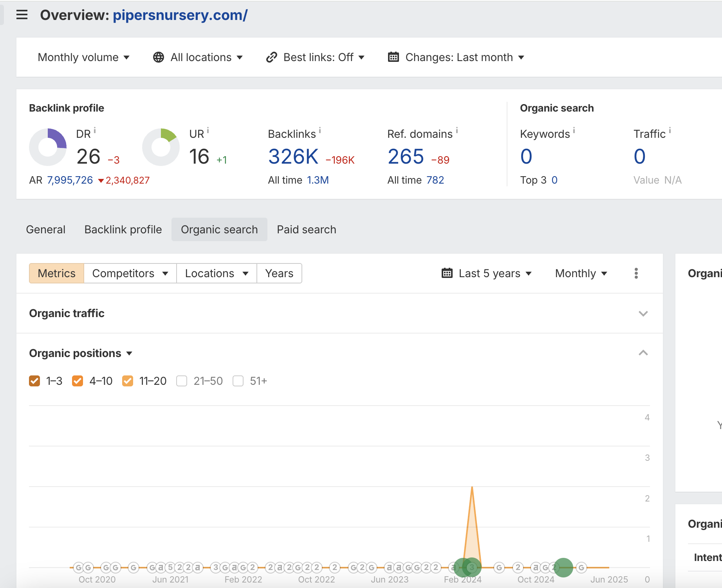The image size is (722, 588).
Task: Open Last 5 years date range
Action: coord(487,273)
